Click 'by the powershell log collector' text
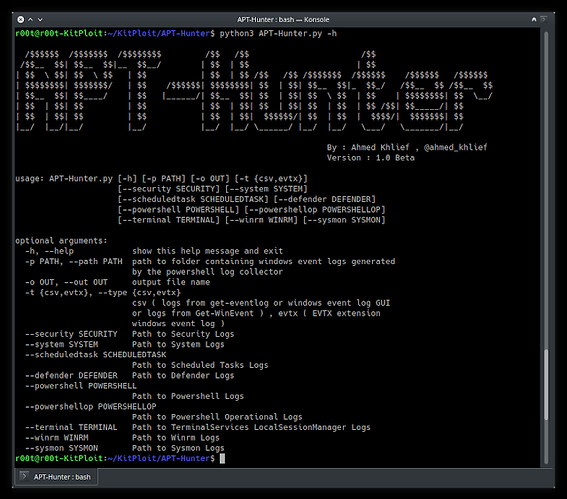 pyautogui.click(x=208, y=272)
